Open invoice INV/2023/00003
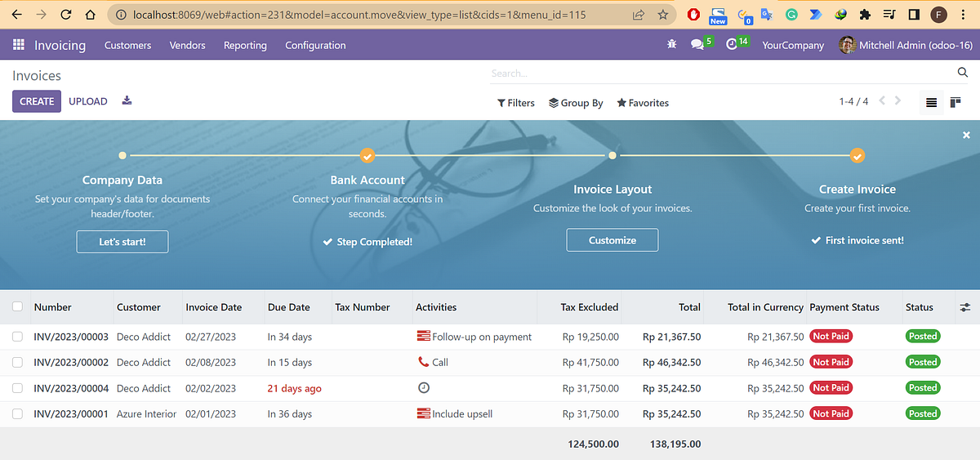The width and height of the screenshot is (980, 460). [x=71, y=337]
